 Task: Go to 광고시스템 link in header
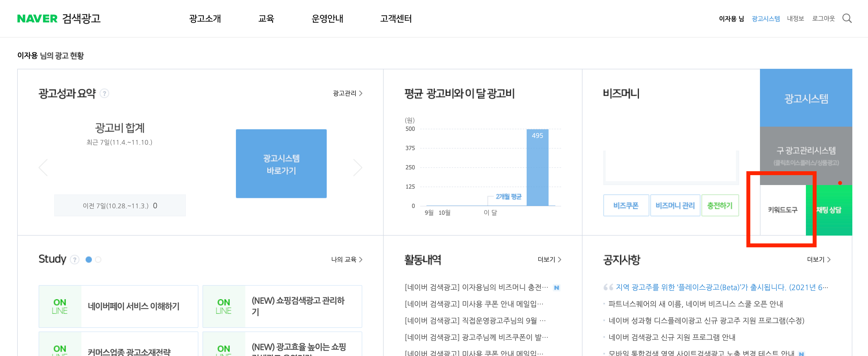(x=765, y=19)
